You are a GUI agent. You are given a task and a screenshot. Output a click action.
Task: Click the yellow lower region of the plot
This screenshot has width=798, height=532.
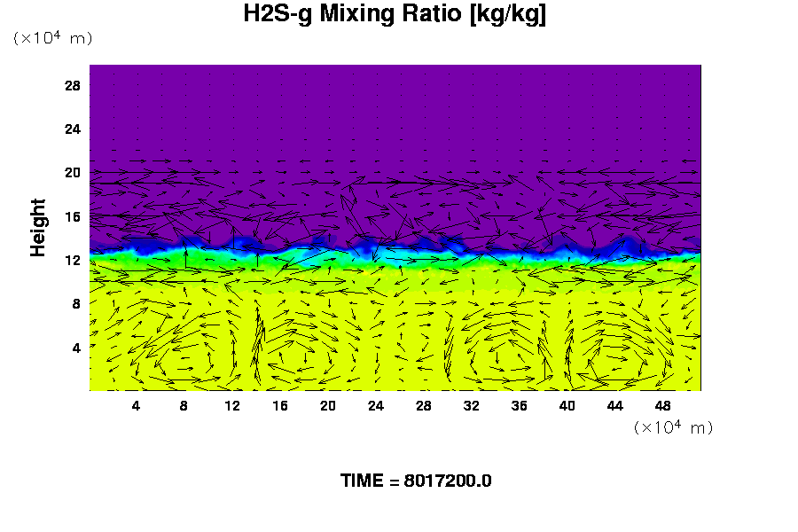point(395,346)
